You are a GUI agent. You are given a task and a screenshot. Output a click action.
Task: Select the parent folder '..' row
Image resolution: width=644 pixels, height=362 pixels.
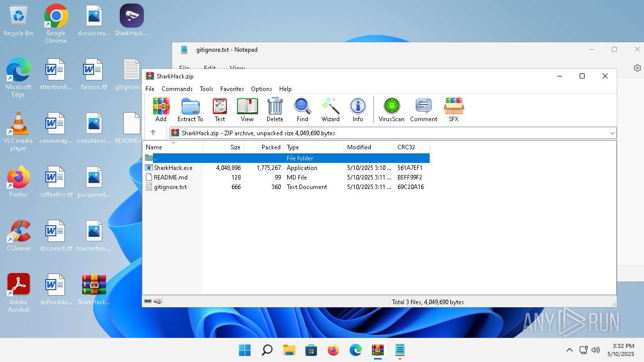coord(286,158)
